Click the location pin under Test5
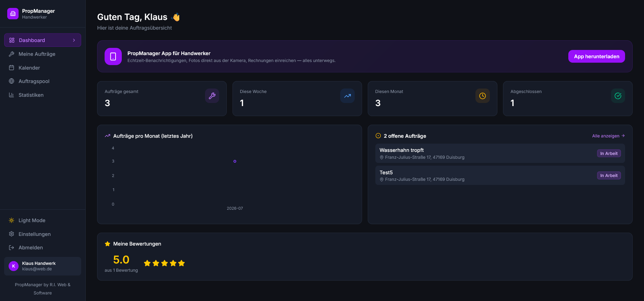This screenshot has width=644, height=301. [382, 179]
